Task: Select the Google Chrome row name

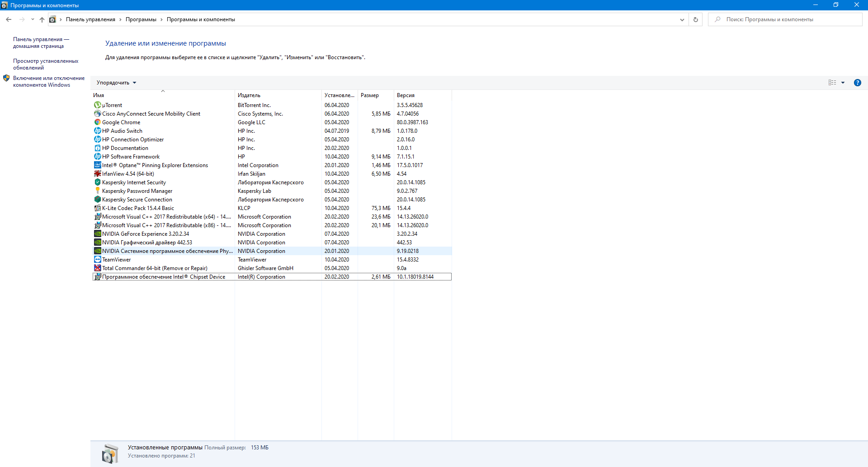Action: [x=121, y=122]
